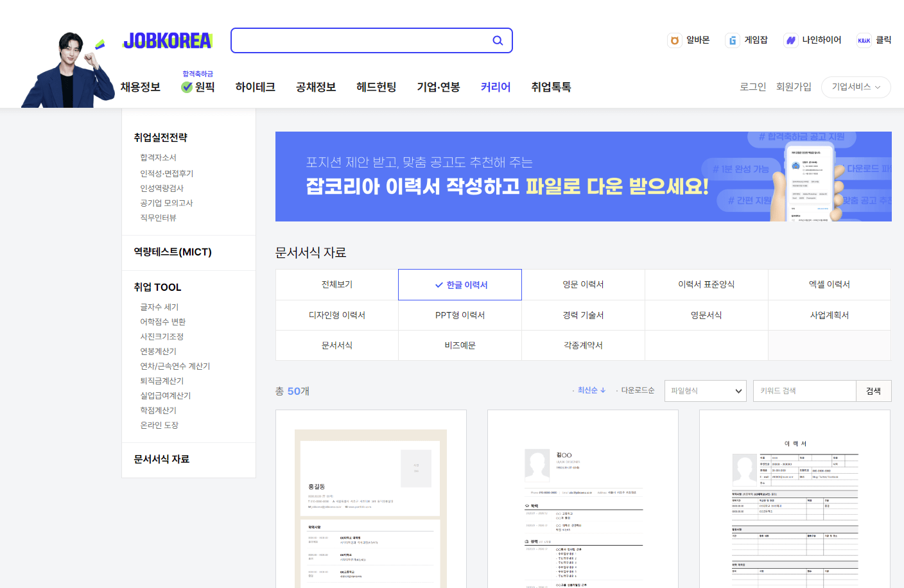Open the 커리어 menu item
904x588 pixels.
point(494,87)
